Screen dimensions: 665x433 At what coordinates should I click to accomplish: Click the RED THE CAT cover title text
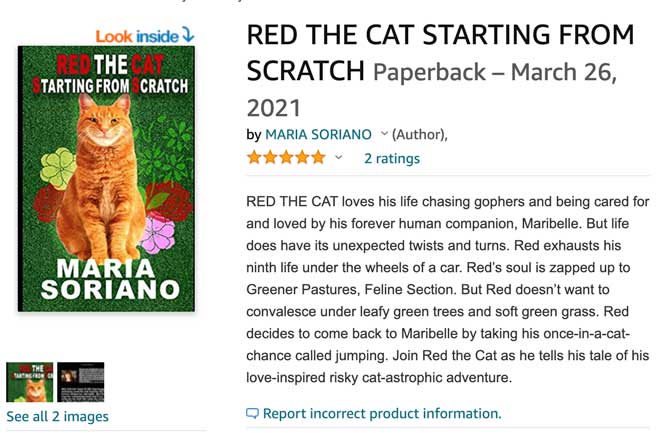click(110, 65)
